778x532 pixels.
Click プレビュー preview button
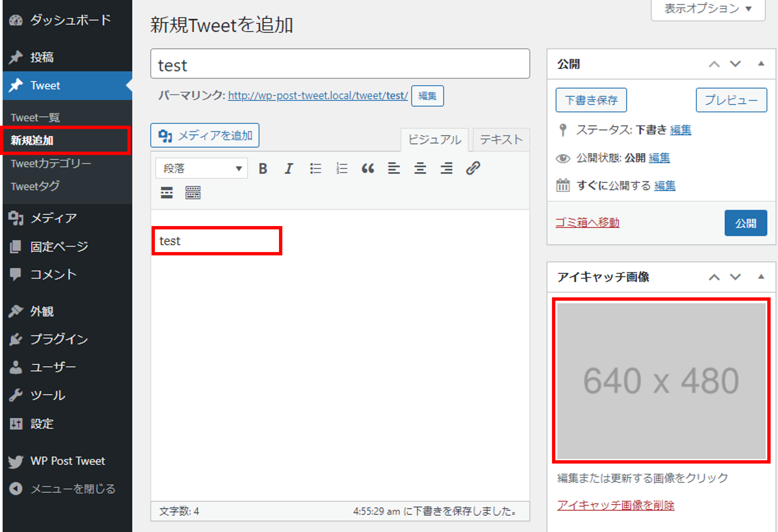731,100
